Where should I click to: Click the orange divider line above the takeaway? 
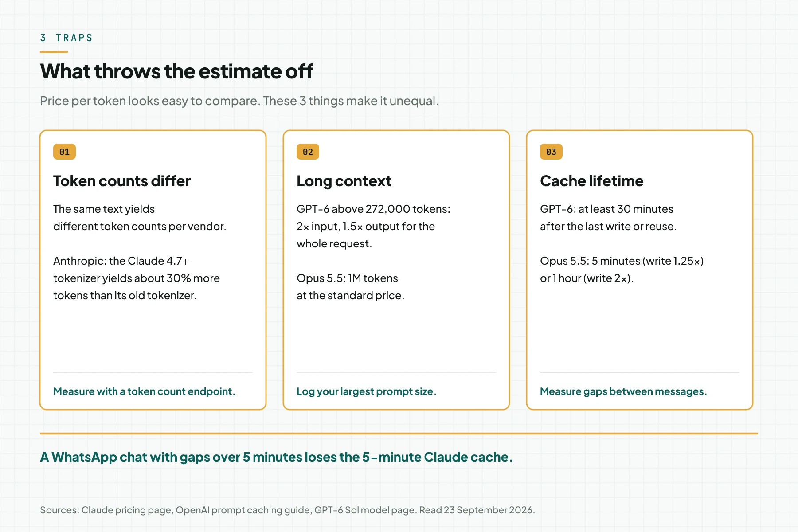click(x=399, y=433)
